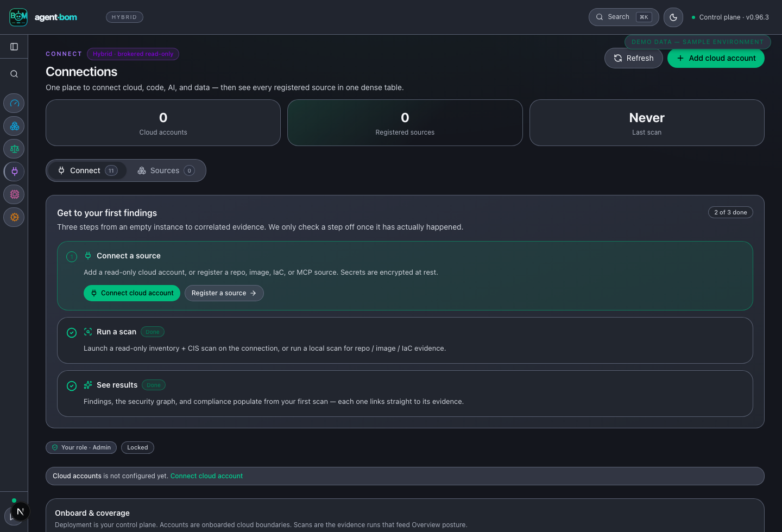Click the Run a scan check circle
The image size is (782, 532).
tap(72, 333)
